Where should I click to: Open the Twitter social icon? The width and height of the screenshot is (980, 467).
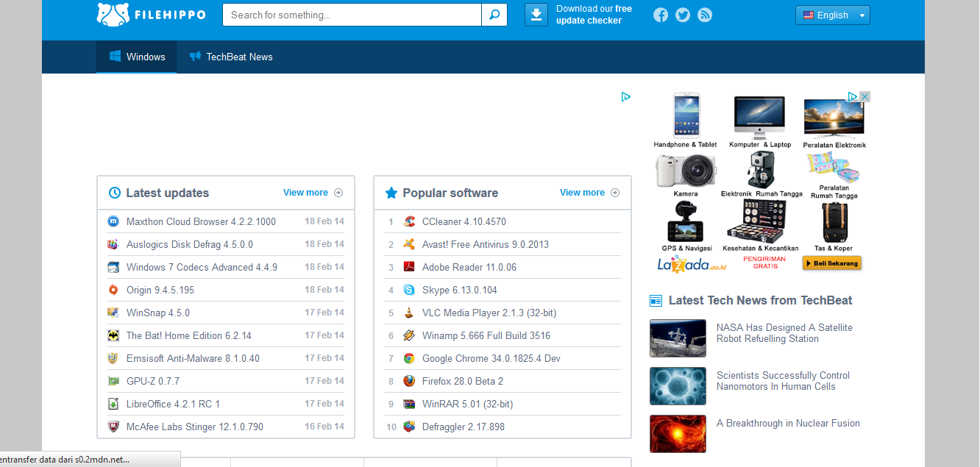pos(683,15)
